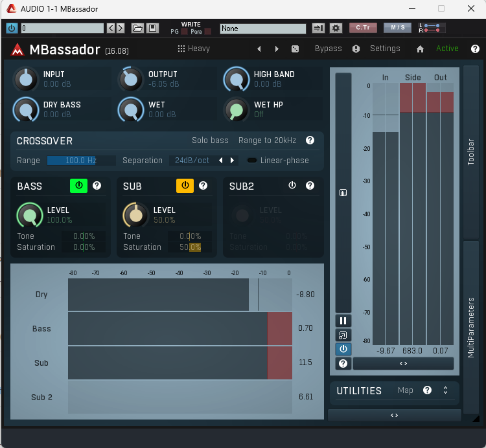Load next preset with right arrow

click(277, 49)
